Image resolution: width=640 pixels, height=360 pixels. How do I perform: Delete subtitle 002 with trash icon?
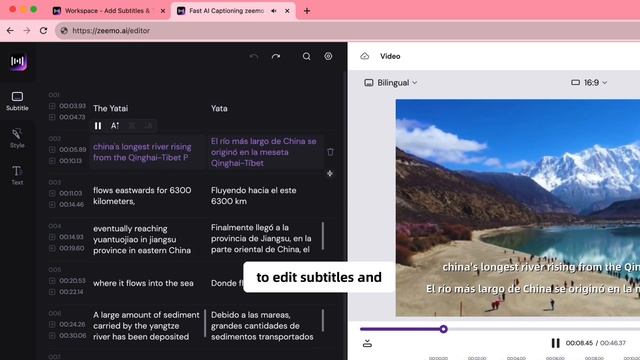point(330,152)
